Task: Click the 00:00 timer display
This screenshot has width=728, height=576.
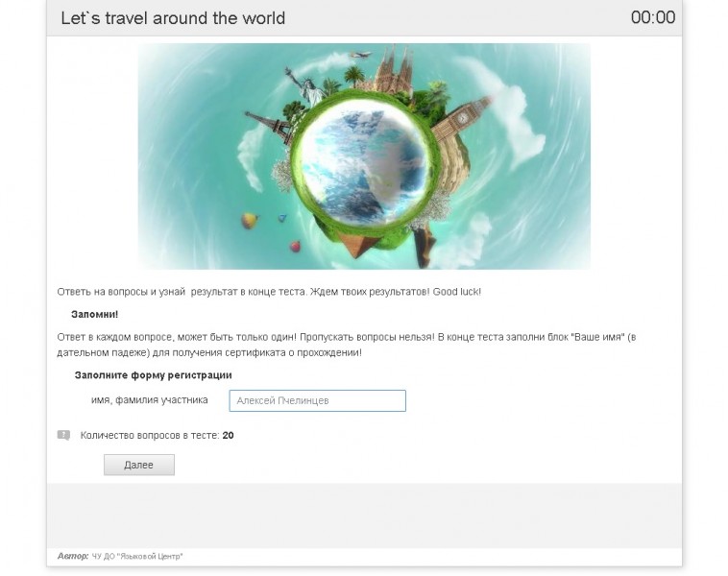Action: click(653, 17)
